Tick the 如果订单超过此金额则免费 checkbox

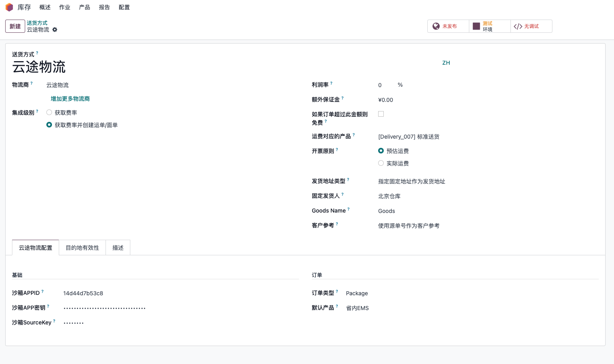(381, 114)
